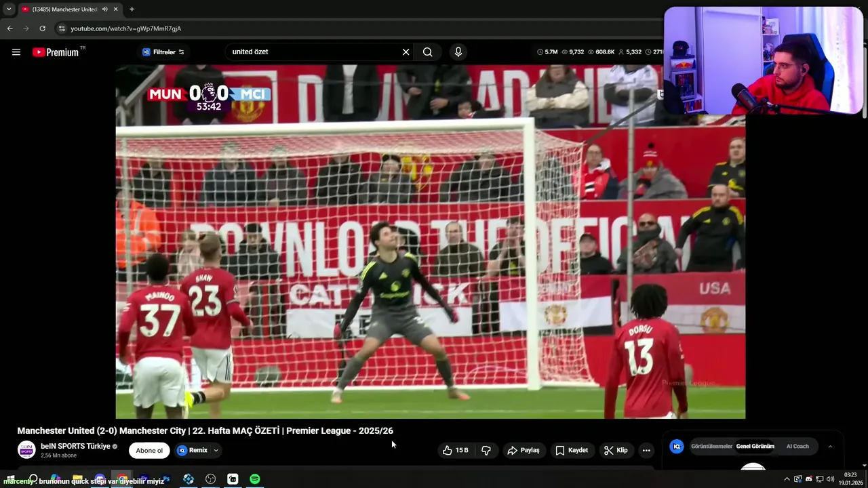This screenshot has height=488, width=868.
Task: Mute the Manchester United browser tab audio
Action: point(104,9)
